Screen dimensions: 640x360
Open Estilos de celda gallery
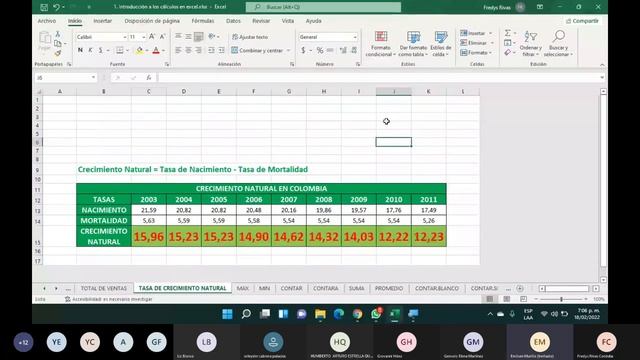(x=441, y=44)
